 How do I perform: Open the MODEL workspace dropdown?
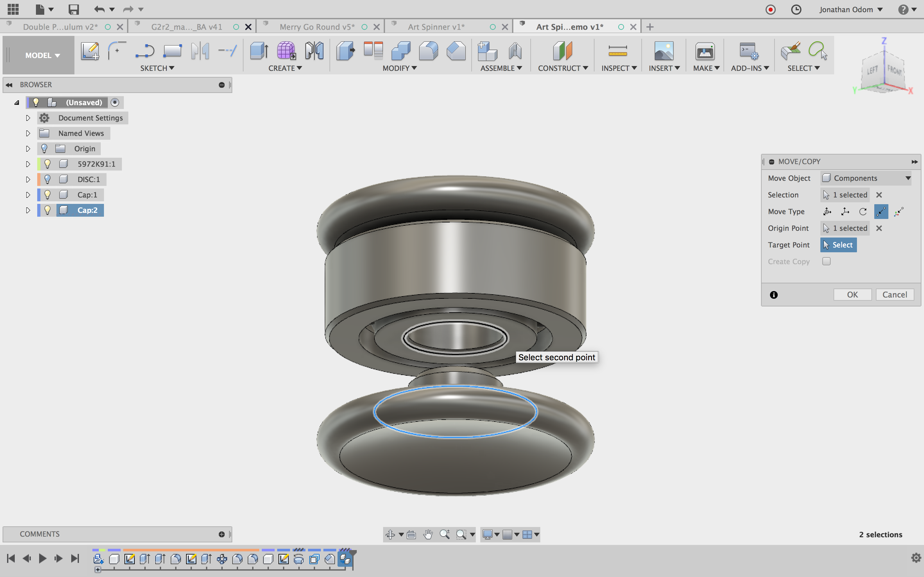(x=42, y=55)
